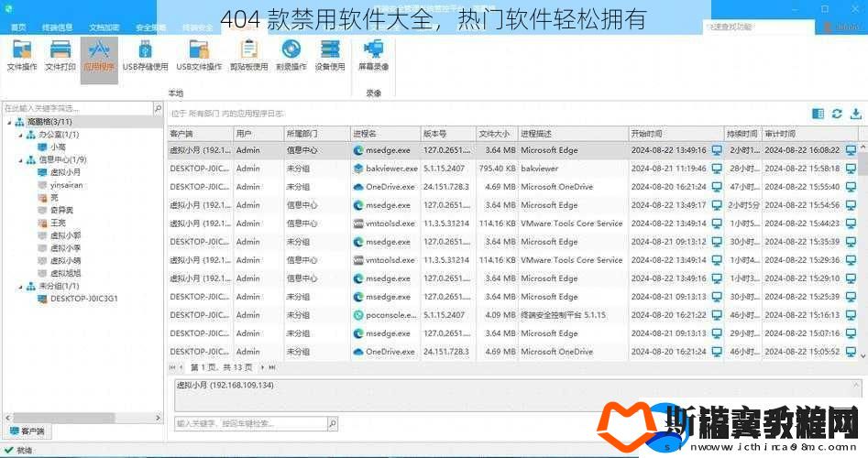The width and height of the screenshot is (868, 458).
Task: Open the 刻录操作 disc burning log
Action: coord(291,56)
